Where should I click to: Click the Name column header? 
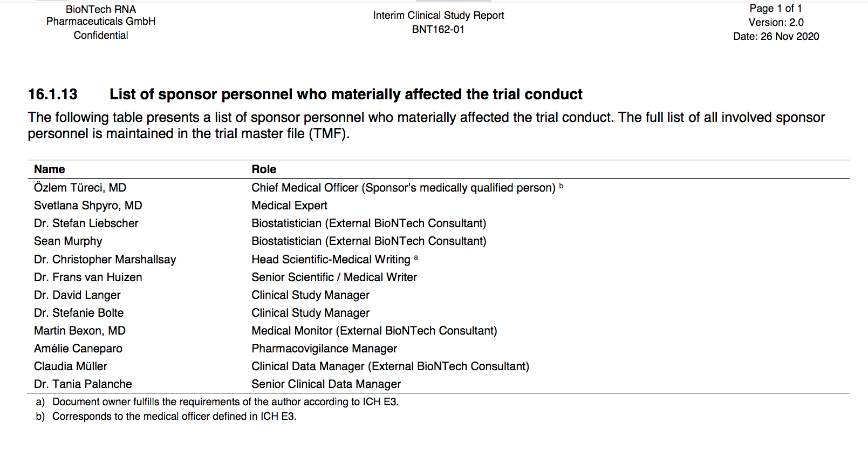point(50,169)
